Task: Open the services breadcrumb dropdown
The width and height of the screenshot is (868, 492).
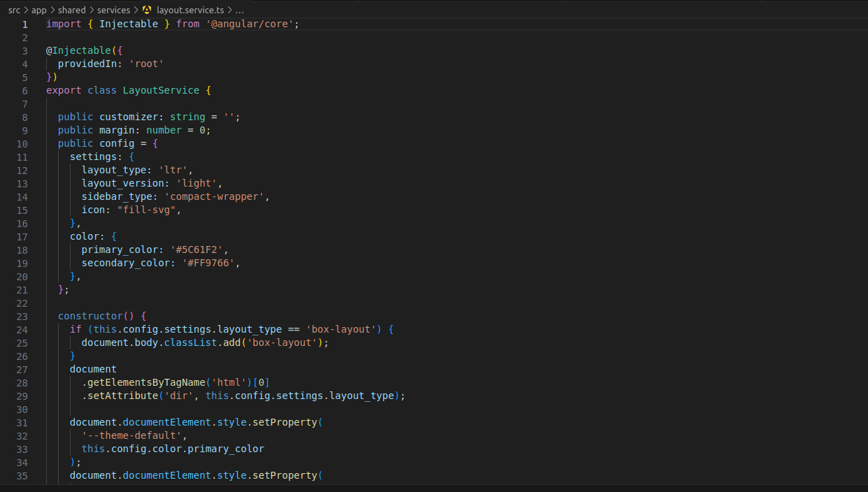Action: click(x=113, y=10)
